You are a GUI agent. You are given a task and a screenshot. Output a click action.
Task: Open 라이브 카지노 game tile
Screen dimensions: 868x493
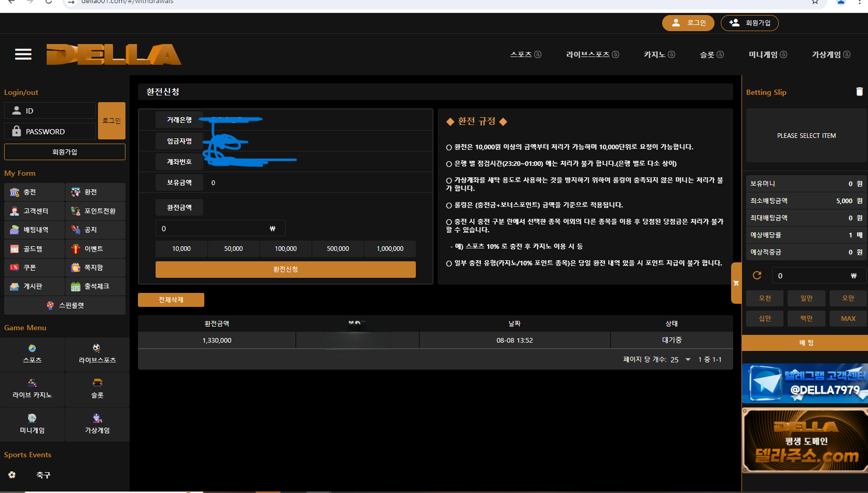(x=32, y=389)
